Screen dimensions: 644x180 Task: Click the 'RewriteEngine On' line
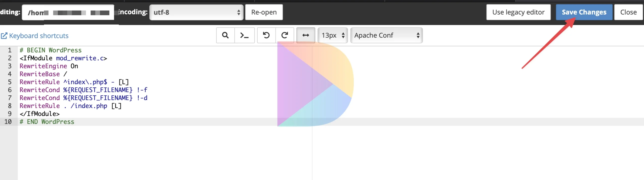coord(49,66)
